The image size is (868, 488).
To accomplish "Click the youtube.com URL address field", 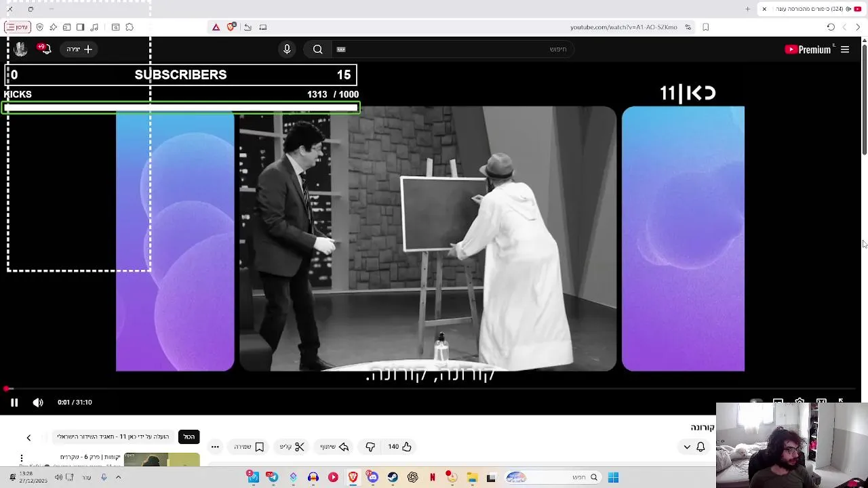I will click(623, 27).
